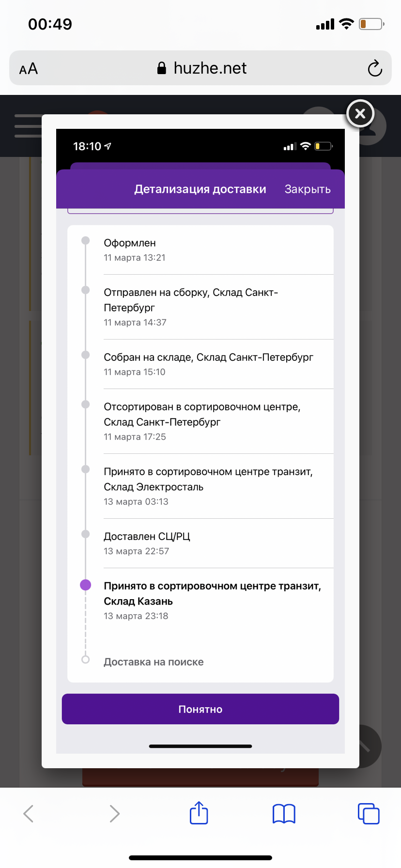Tap the lock icon beside huzhe.net
401x868 pixels.
point(162,68)
